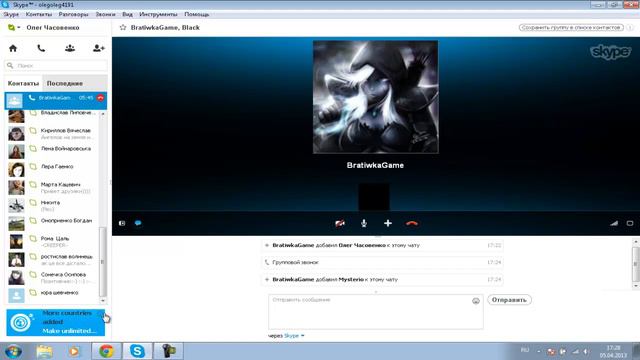640x360 pixels.
Task: Click the taskbar clock
Action: click(613, 351)
